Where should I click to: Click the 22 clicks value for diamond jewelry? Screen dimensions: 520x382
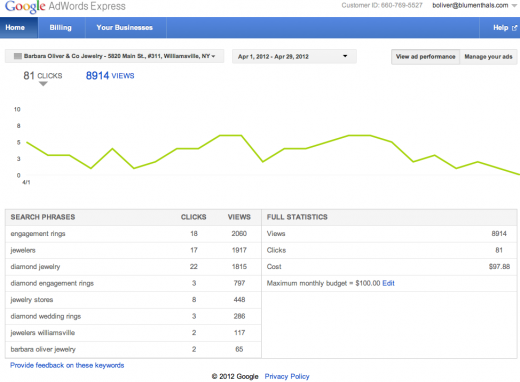click(x=194, y=267)
